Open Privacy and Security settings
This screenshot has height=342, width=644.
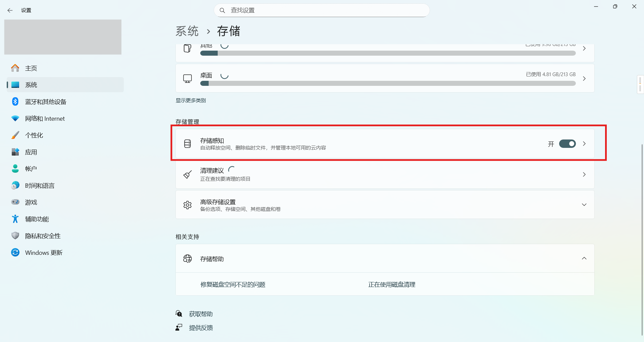click(42, 235)
